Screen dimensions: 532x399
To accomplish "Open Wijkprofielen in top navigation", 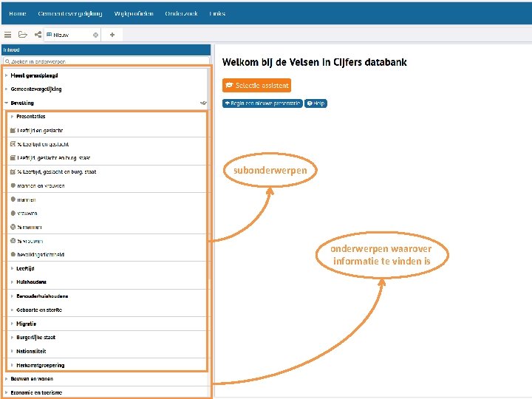I will pos(134,13).
